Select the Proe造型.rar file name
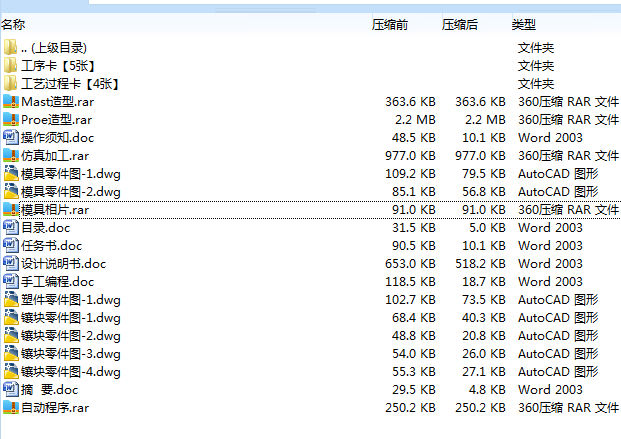Screen dimensions: 621x439 (x=57, y=120)
